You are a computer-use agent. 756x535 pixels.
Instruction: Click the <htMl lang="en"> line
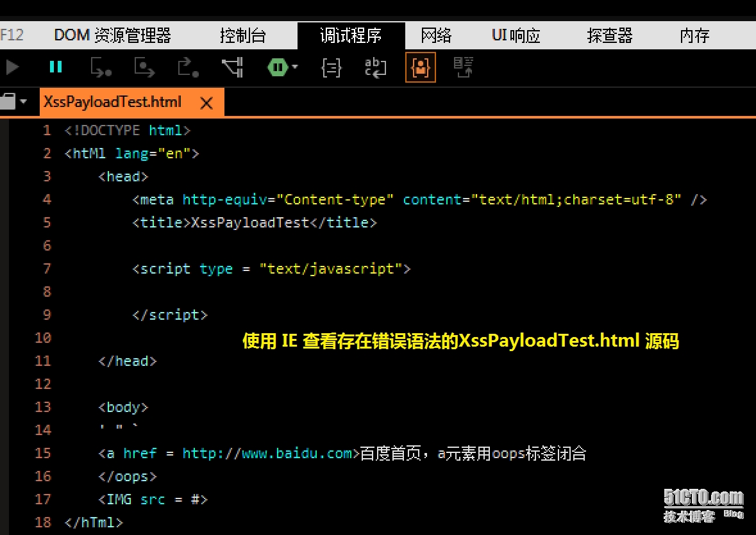point(131,154)
